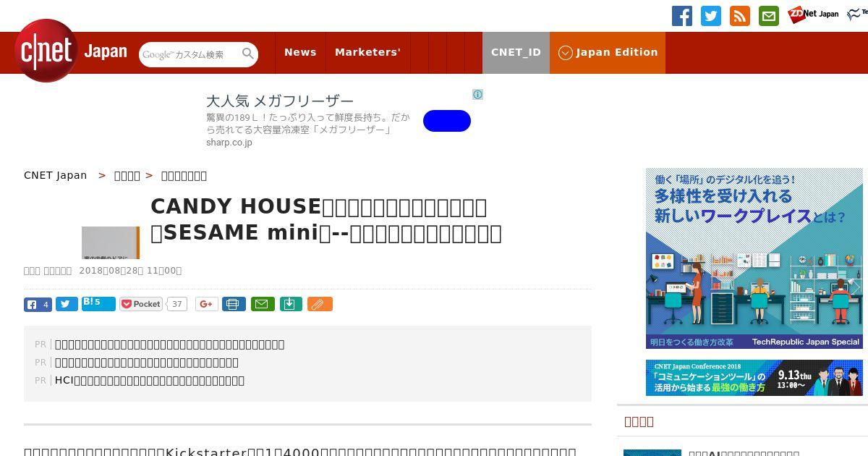Open the ad headline about the mega freezer
The height and width of the screenshot is (456, 868).
point(280,101)
